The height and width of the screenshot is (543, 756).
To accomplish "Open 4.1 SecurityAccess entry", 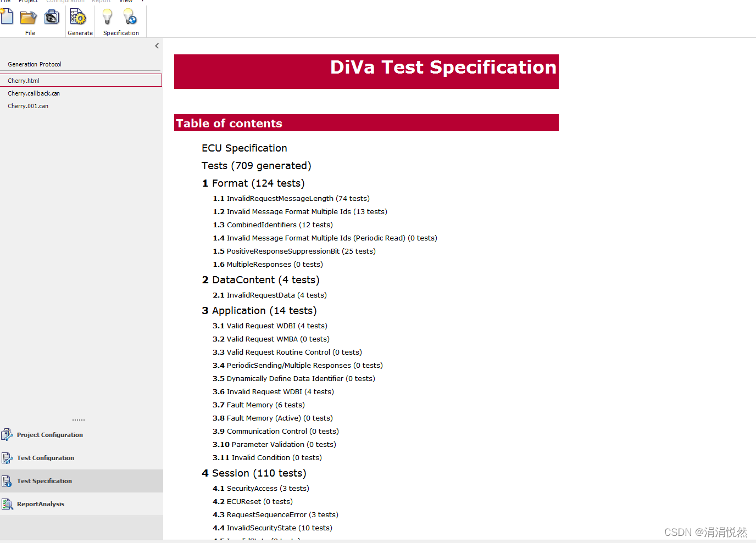I will click(x=261, y=489).
